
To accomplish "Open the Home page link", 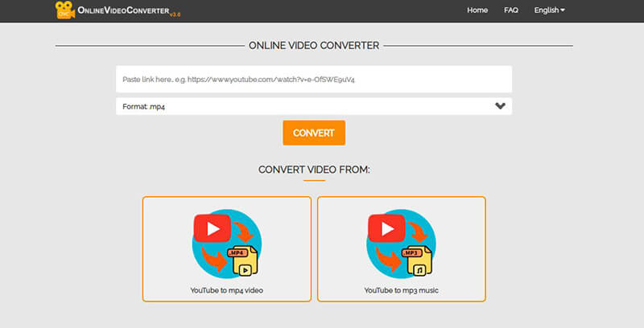I will pyautogui.click(x=477, y=10).
